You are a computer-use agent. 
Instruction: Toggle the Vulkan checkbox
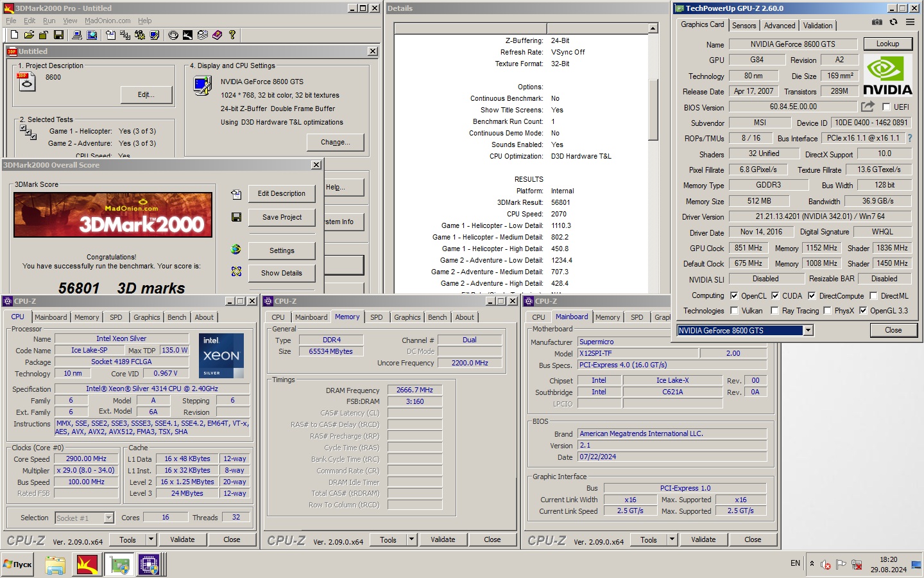[734, 311]
